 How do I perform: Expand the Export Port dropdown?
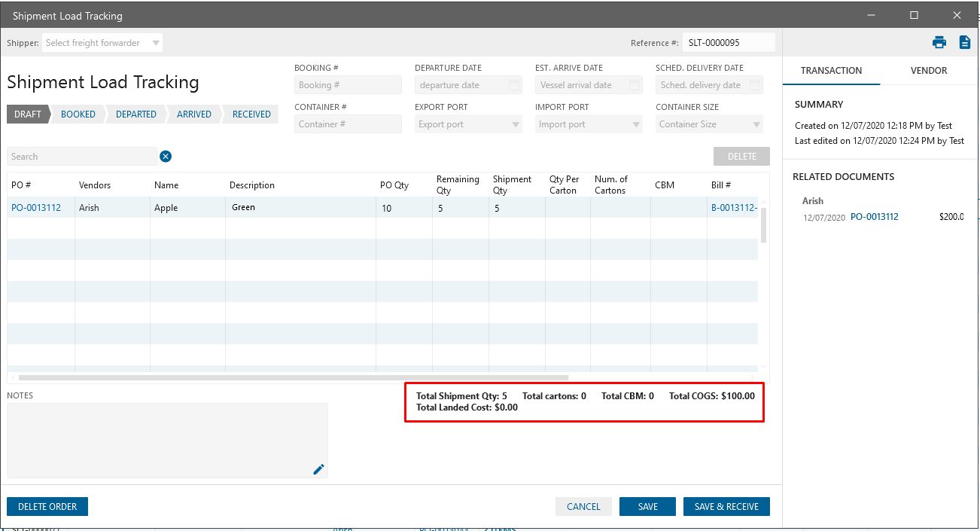516,124
